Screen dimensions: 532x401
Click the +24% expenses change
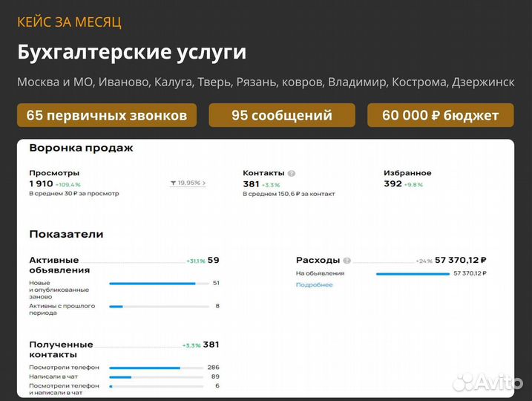(x=424, y=261)
